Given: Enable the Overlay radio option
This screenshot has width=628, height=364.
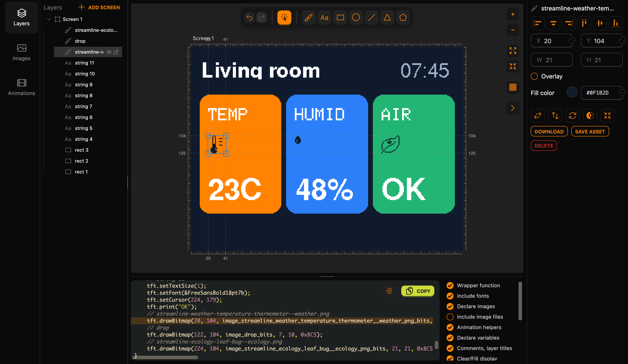Looking at the screenshot, I should [534, 76].
